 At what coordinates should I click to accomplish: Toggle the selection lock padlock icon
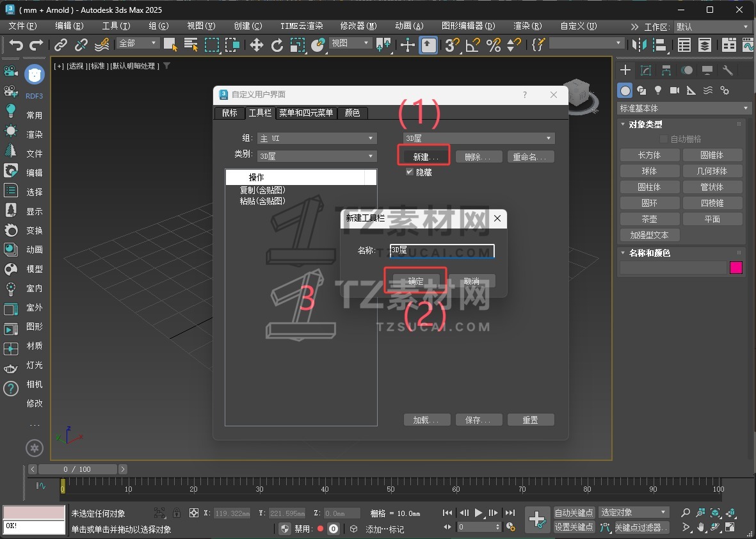pyautogui.click(x=177, y=513)
